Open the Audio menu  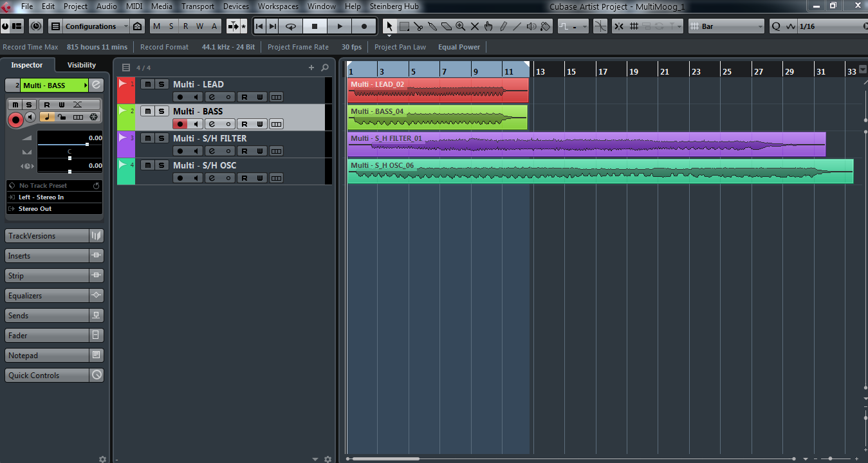click(x=107, y=6)
